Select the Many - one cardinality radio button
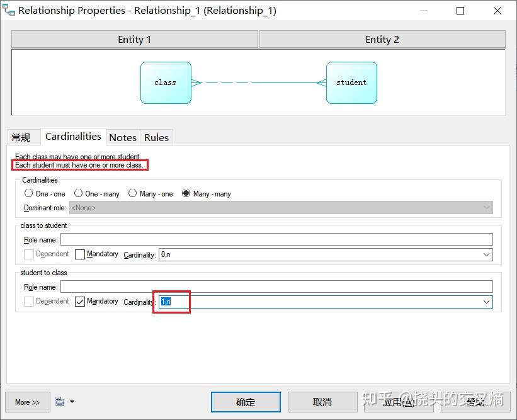517x420 pixels. pos(133,193)
